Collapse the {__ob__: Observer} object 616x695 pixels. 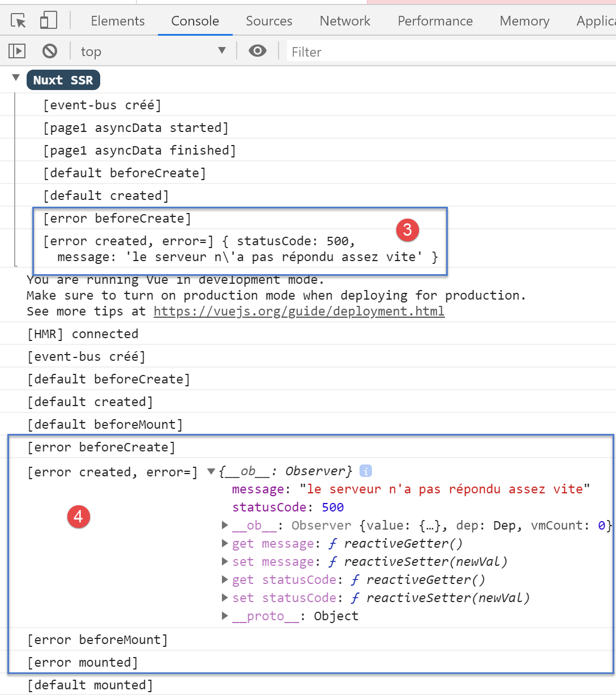(x=211, y=471)
